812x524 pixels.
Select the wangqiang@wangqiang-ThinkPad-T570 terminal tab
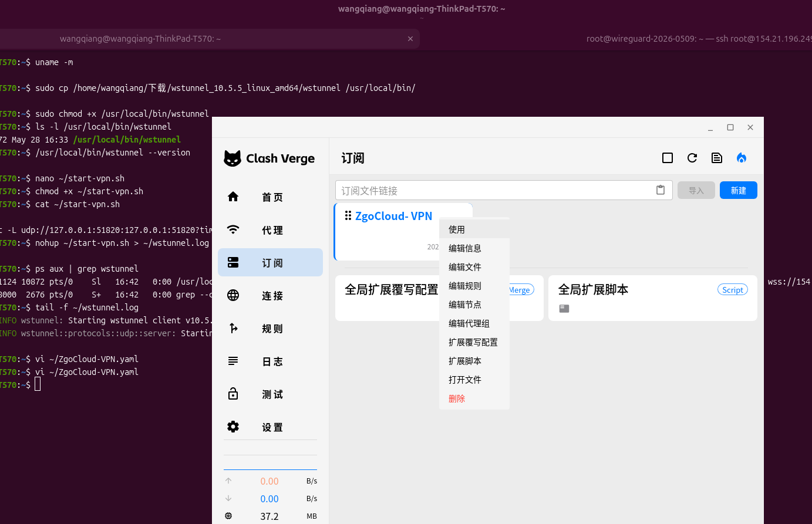tap(140, 39)
